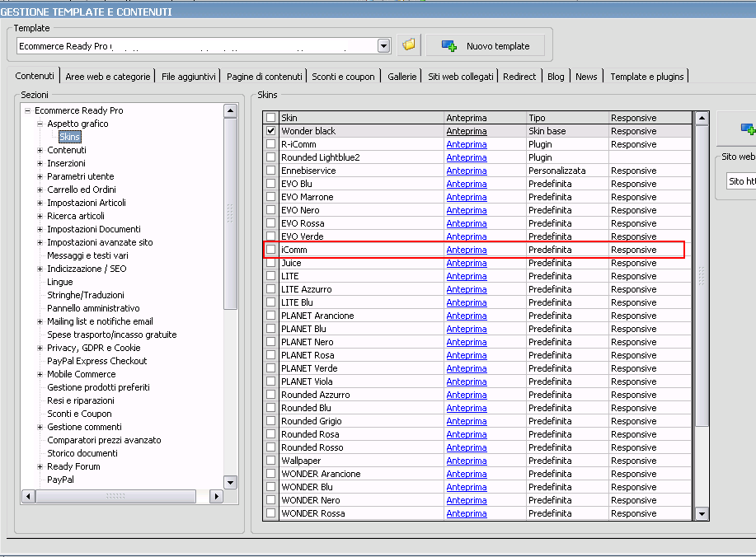The height and width of the screenshot is (557, 756).
Task: Expand the Contenuti tree node
Action: (x=40, y=150)
